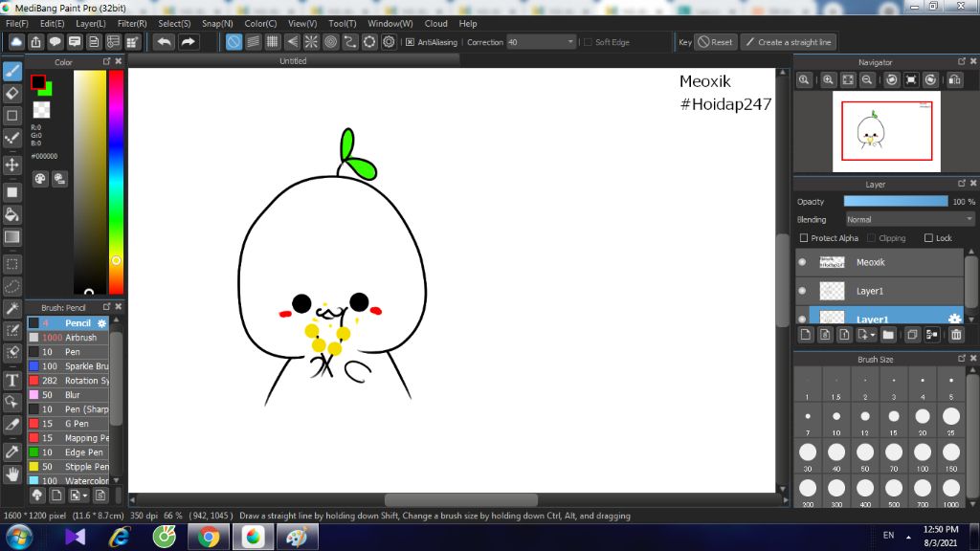Viewport: 980px width, 551px height.
Task: Check the layer Lock checkbox
Action: [x=928, y=238]
